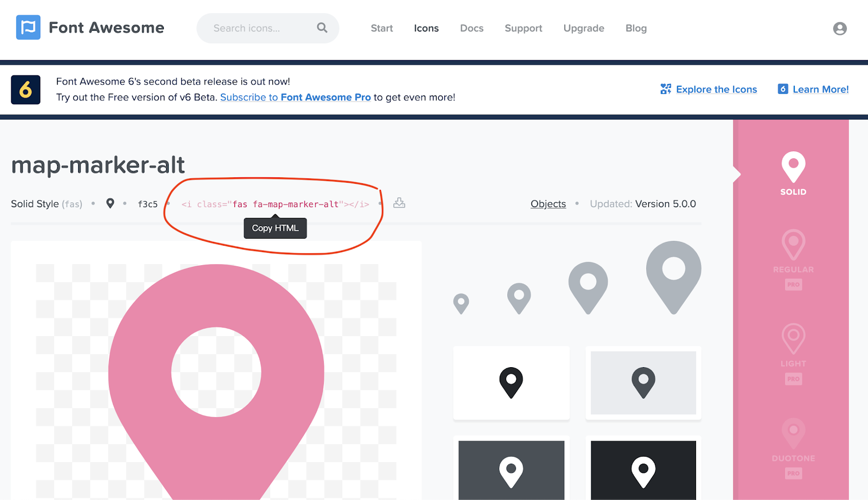Click Subscribe to Font Awesome Pro link
868x500 pixels.
coord(296,97)
